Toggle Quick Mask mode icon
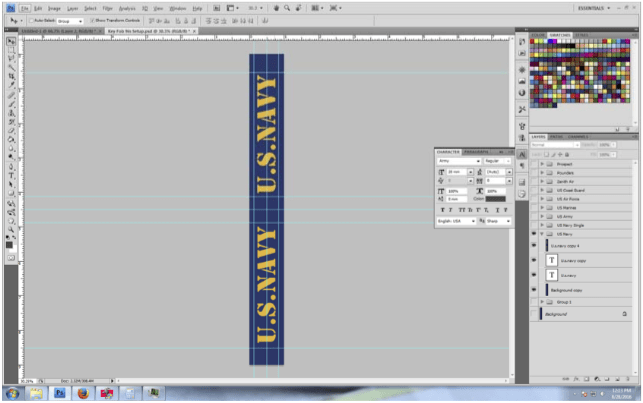 pyautogui.click(x=11, y=258)
